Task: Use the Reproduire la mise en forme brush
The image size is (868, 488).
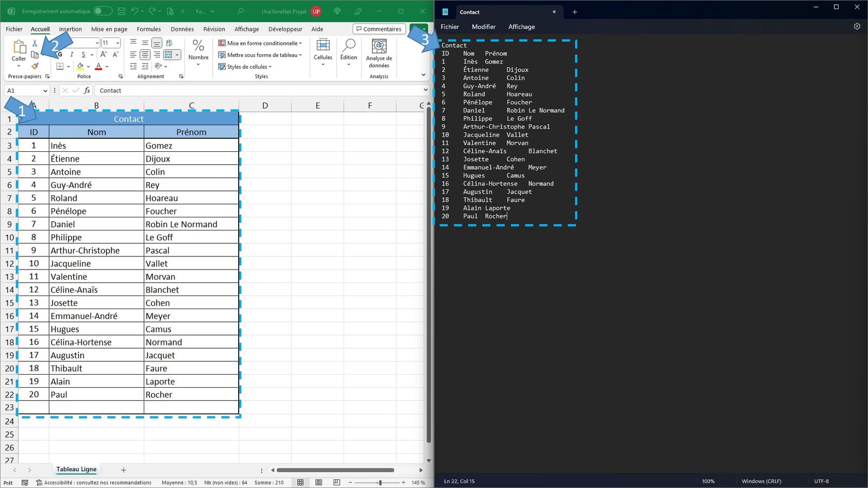Action: click(x=35, y=66)
